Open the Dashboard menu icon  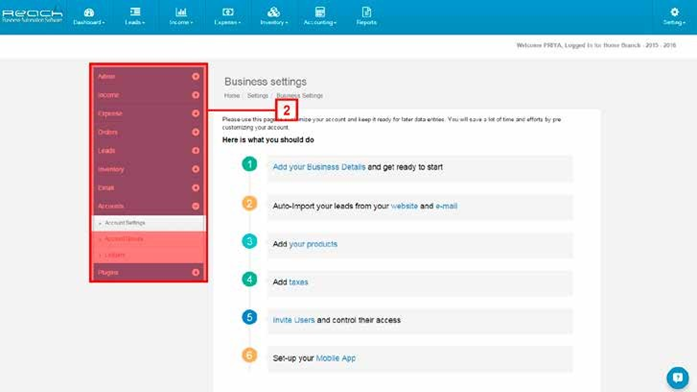coord(89,12)
